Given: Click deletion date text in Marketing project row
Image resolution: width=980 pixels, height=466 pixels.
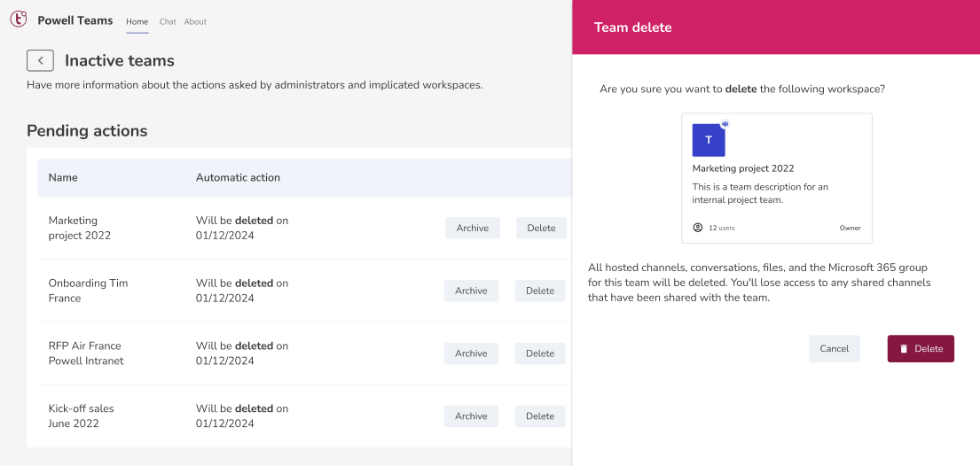Looking at the screenshot, I should [x=242, y=228].
